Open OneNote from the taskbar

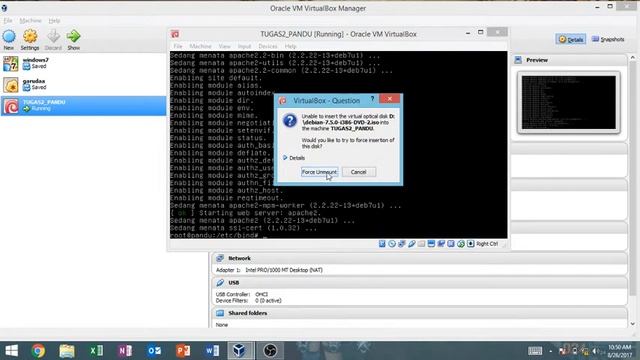click(x=125, y=351)
